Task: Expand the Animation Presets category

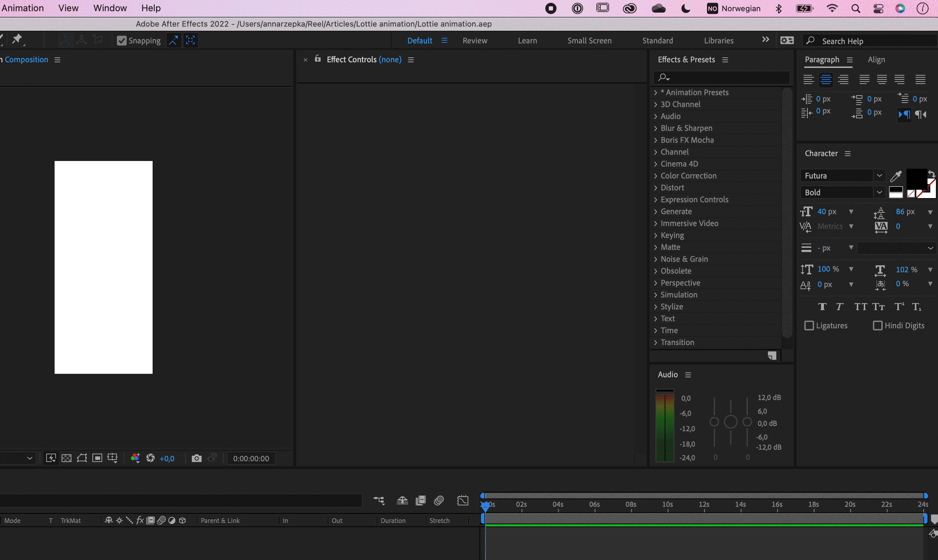Action: pyautogui.click(x=656, y=92)
